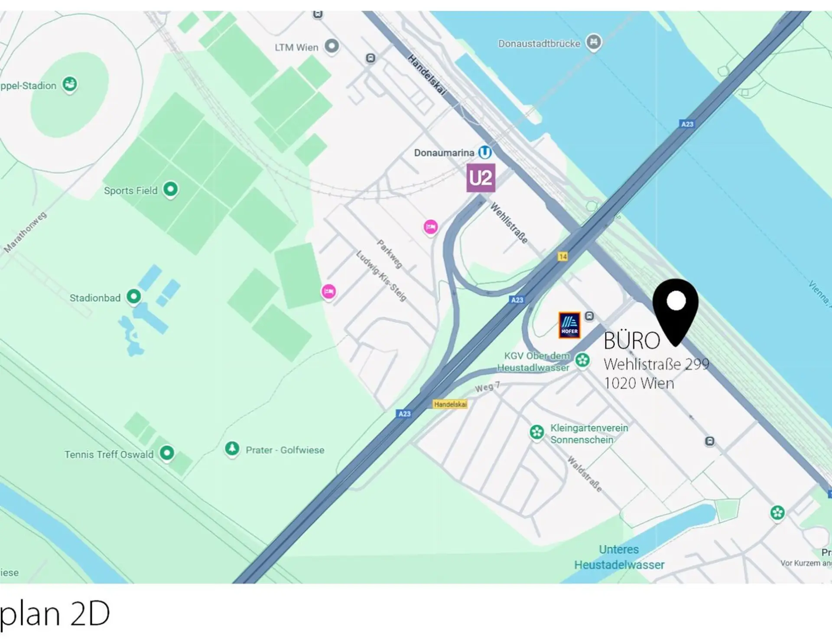Open the Donaustadtbrücke landmark marker

point(594,42)
